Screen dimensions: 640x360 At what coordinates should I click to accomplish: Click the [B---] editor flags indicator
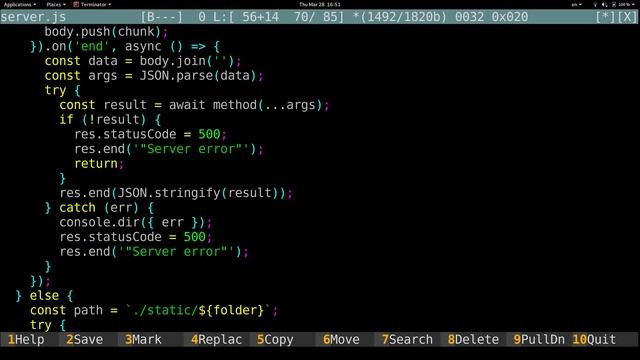[162, 17]
